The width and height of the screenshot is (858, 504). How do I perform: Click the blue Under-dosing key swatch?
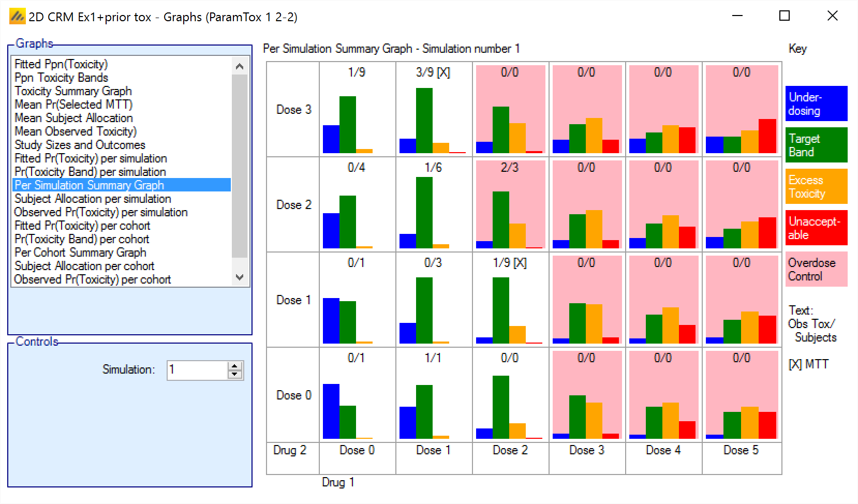click(x=816, y=103)
